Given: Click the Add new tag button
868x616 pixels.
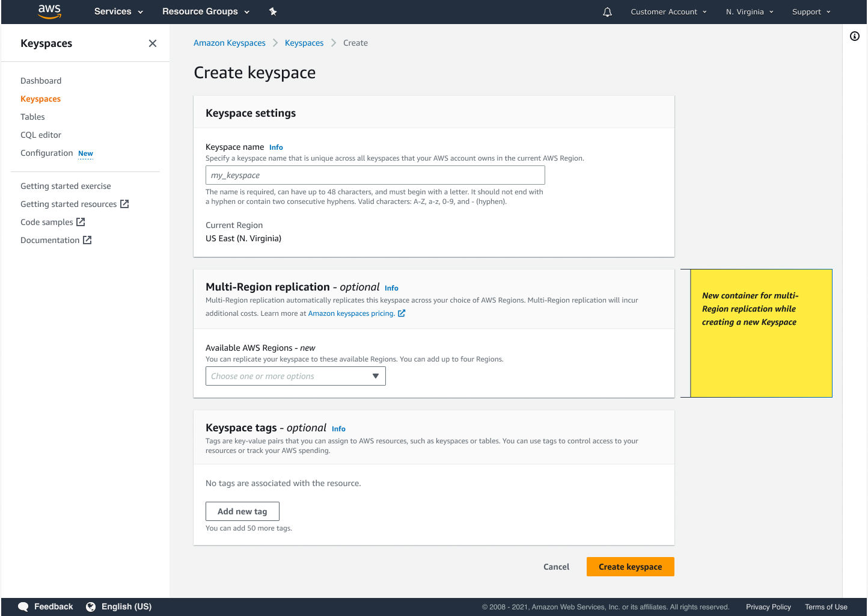Looking at the screenshot, I should click(x=242, y=511).
